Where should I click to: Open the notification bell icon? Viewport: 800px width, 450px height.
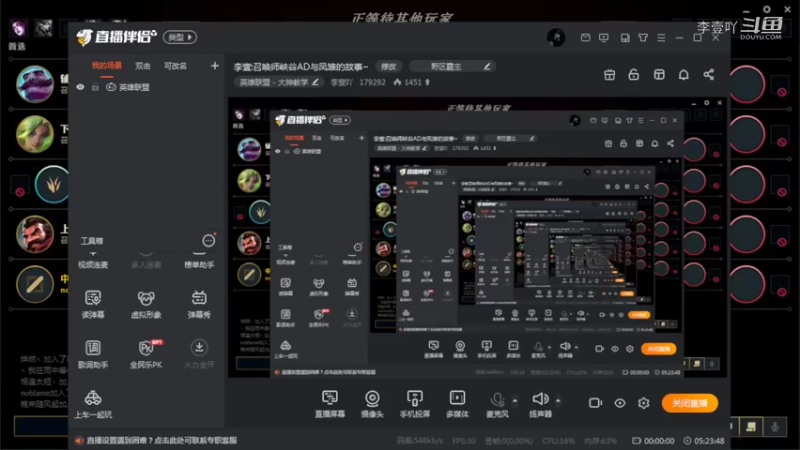684,74
